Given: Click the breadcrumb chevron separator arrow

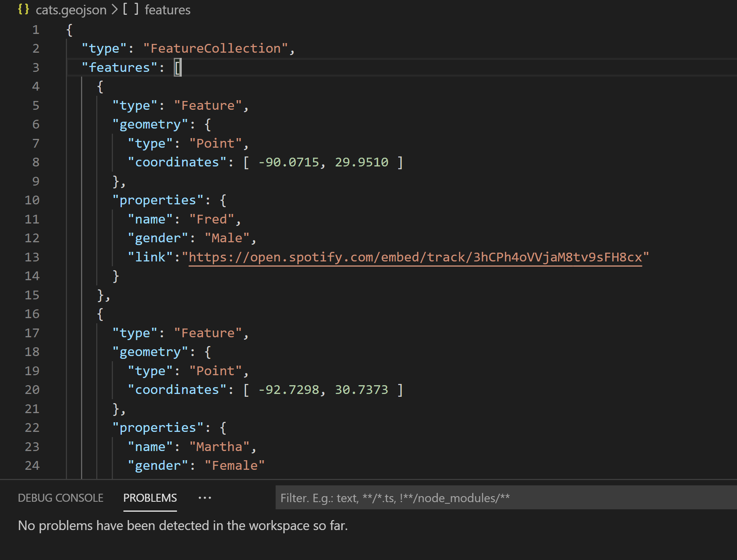Looking at the screenshot, I should click(x=114, y=10).
